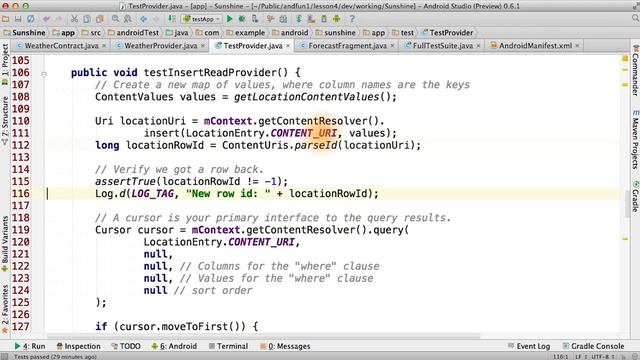Close the TestProvider.java tab
This screenshot has height=360, width=640.
tap(288, 46)
